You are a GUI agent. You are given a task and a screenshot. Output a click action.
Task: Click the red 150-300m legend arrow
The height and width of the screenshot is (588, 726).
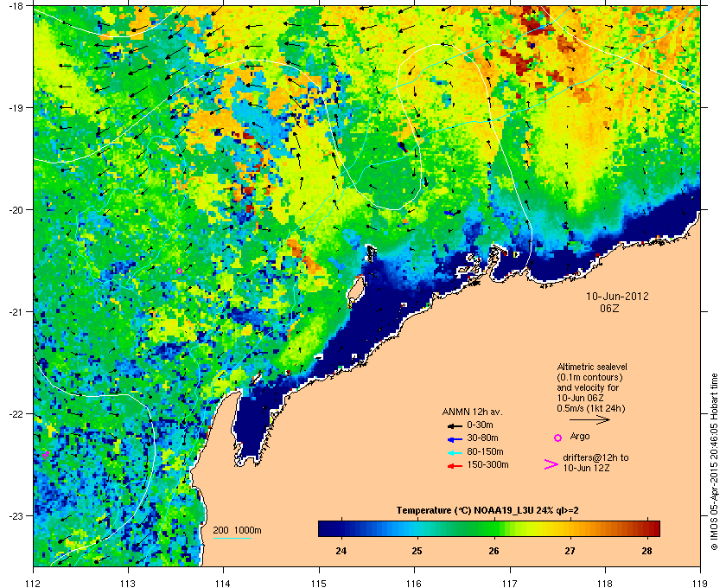[455, 466]
